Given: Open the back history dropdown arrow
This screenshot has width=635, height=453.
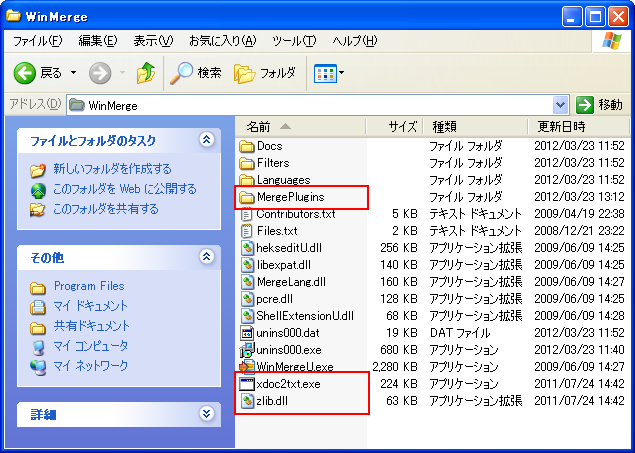Looking at the screenshot, I should 73,73.
